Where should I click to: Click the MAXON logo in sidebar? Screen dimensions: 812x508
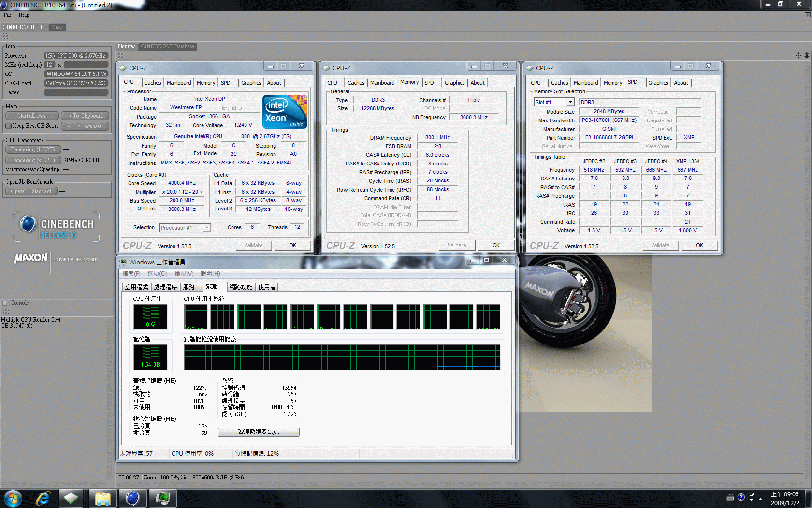tap(31, 258)
